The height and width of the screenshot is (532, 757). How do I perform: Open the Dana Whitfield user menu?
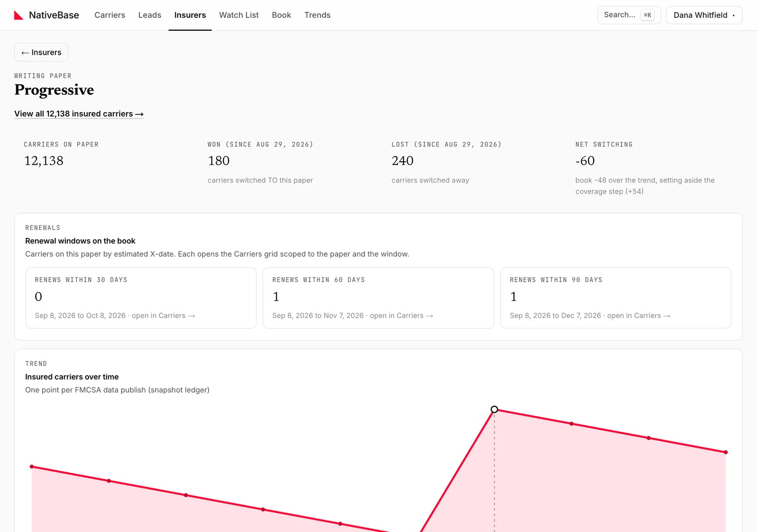click(704, 15)
